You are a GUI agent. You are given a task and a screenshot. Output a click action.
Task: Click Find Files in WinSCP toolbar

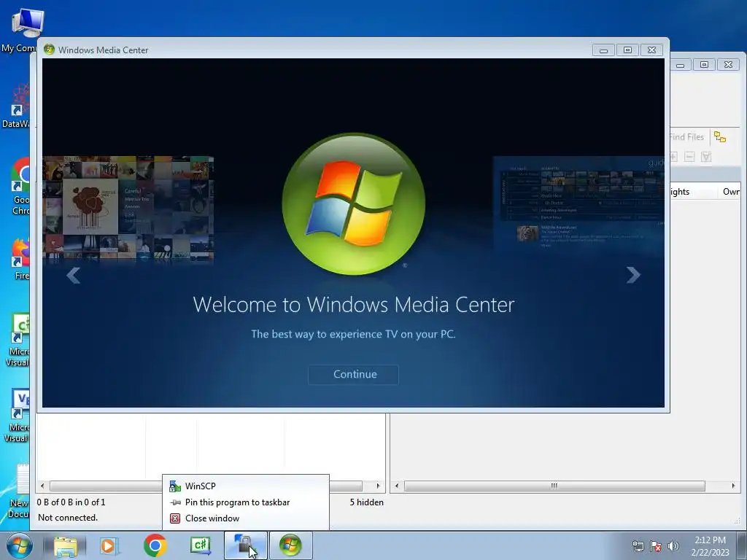(x=686, y=137)
